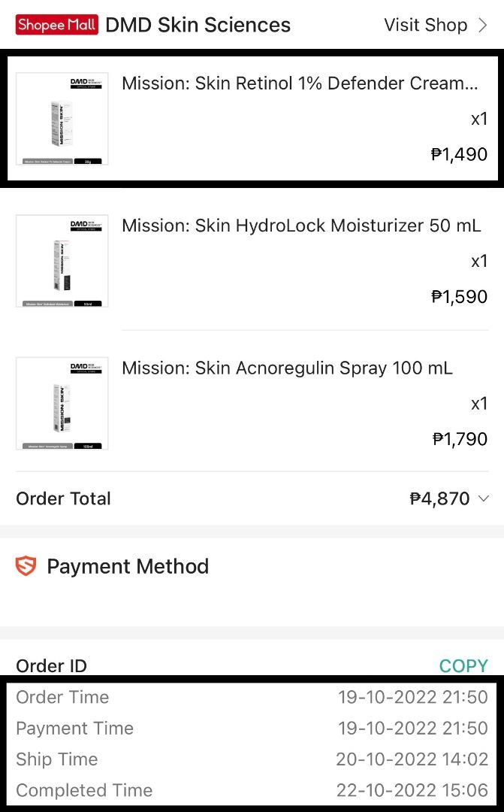Tap the Visit Shop arrow chevron
The image size is (504, 812).
[x=483, y=25]
